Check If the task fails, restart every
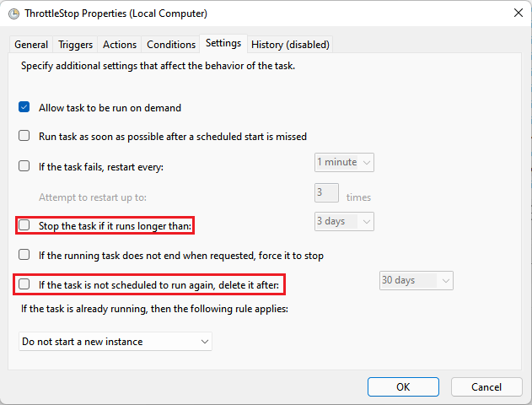The width and height of the screenshot is (532, 405). tap(24, 166)
